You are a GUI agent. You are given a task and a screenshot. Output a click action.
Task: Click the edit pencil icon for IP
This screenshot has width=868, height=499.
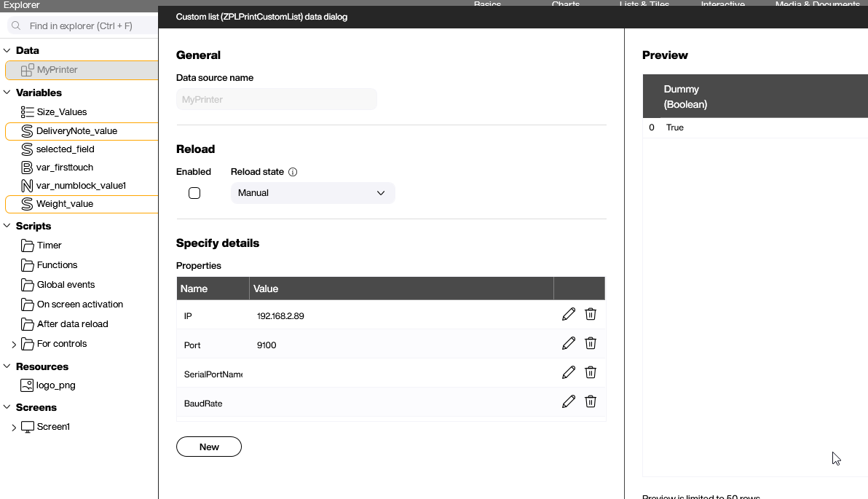(x=569, y=314)
